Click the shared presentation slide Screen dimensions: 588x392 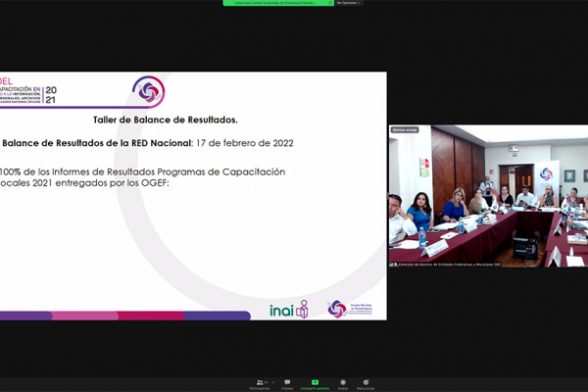point(193,196)
